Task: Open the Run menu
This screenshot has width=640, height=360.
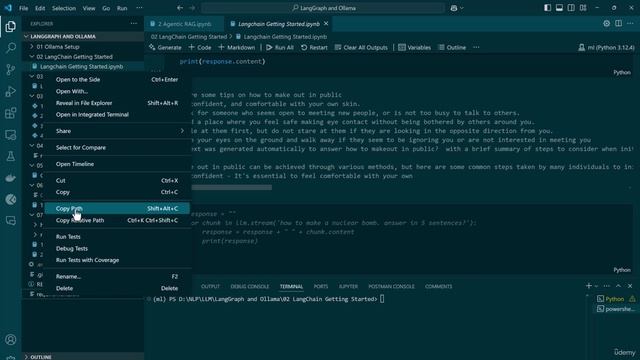Action: point(122,8)
